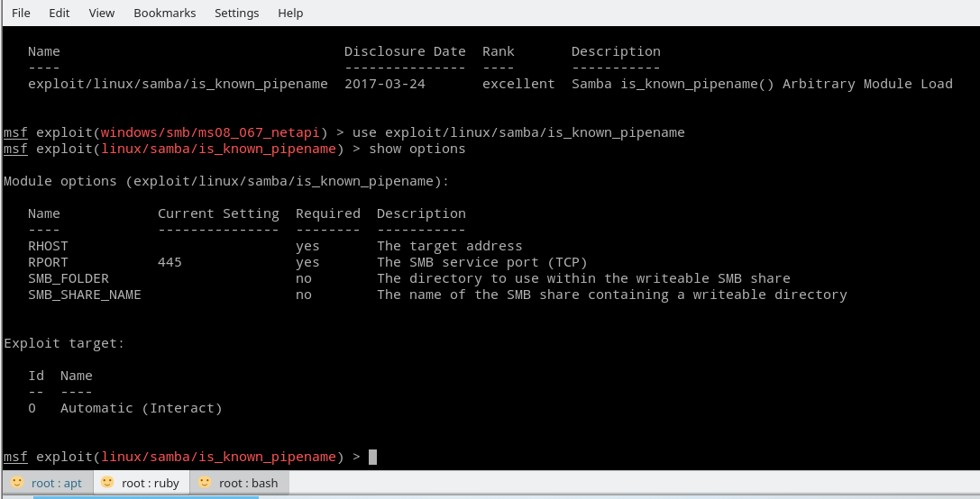Click the 'Required' column header
Image resolution: width=980 pixels, height=499 pixels.
[x=328, y=213]
